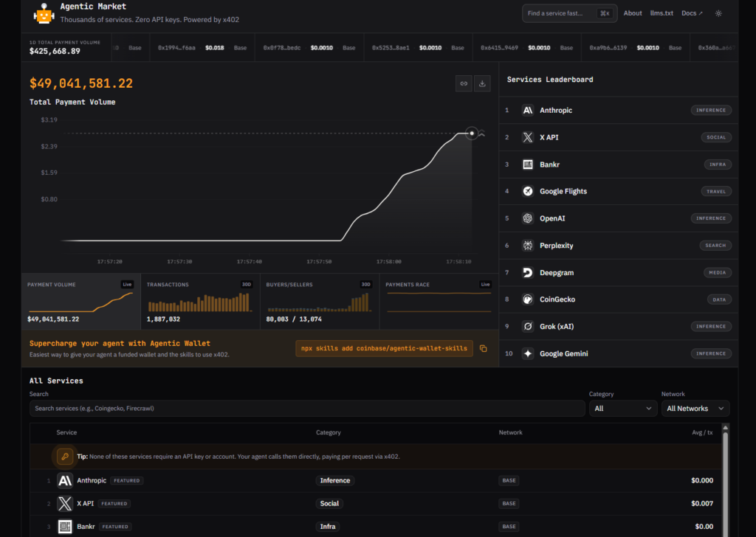The height and width of the screenshot is (537, 756).
Task: Copy the npx agentic-wallet-skills command
Action: (x=484, y=347)
